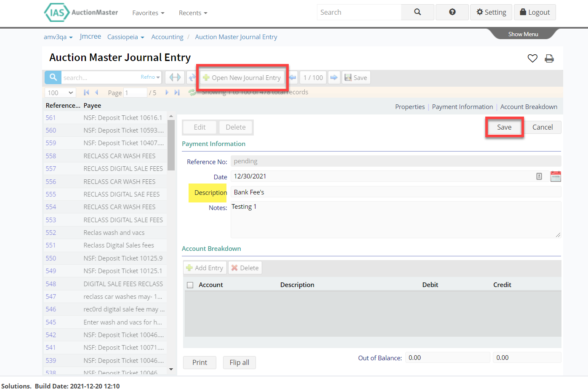The height and width of the screenshot is (391, 588).
Task: Click the Setting button
Action: click(x=491, y=12)
